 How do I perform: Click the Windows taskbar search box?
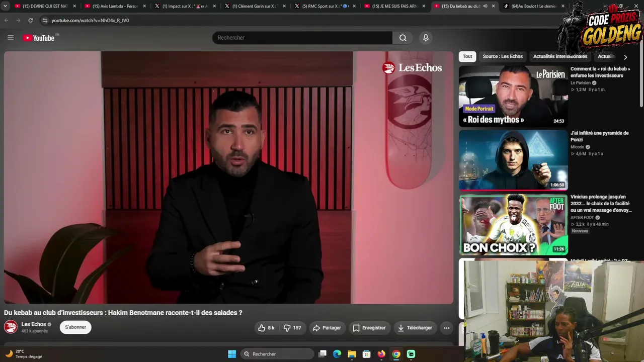(x=277, y=354)
